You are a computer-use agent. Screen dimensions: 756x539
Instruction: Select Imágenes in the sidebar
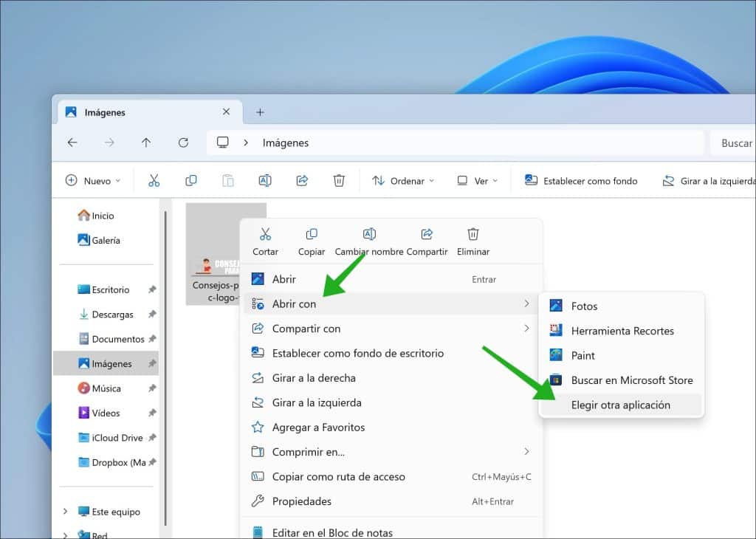(106, 363)
